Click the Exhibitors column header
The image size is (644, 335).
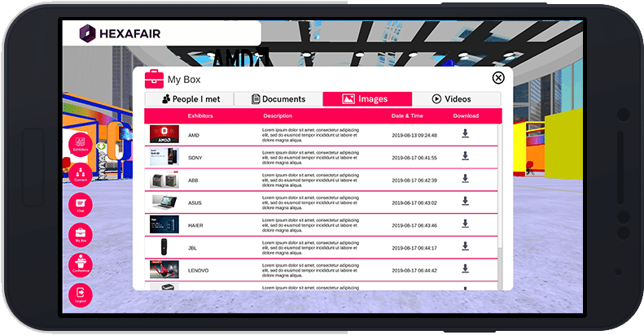[200, 116]
